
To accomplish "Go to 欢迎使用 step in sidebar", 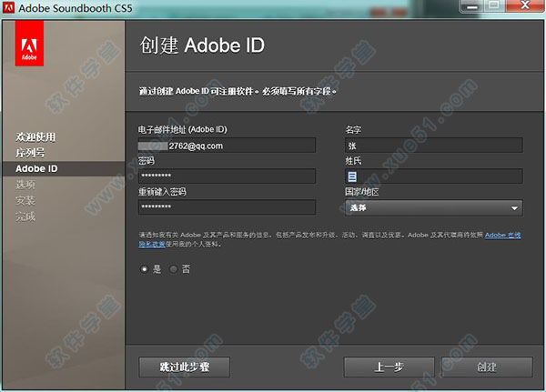I will [35, 136].
